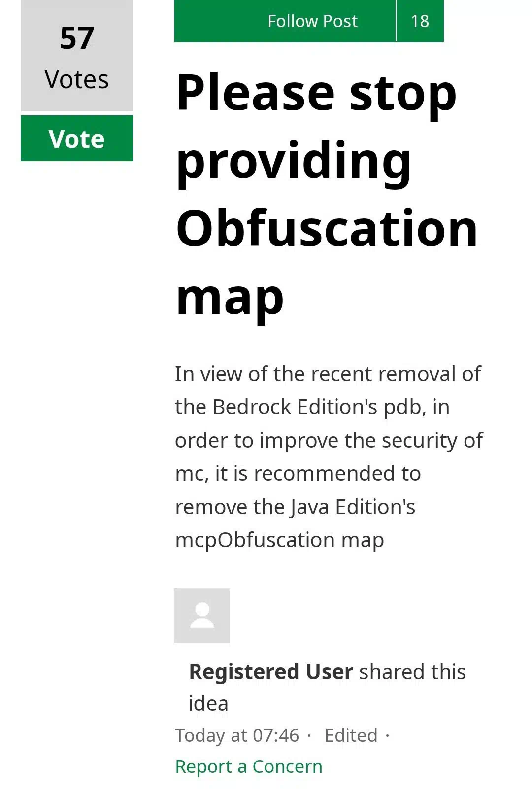Screen dimensions: 532x797
Task: Click the body line 'mc, it is recommended to'
Action: point(298,474)
